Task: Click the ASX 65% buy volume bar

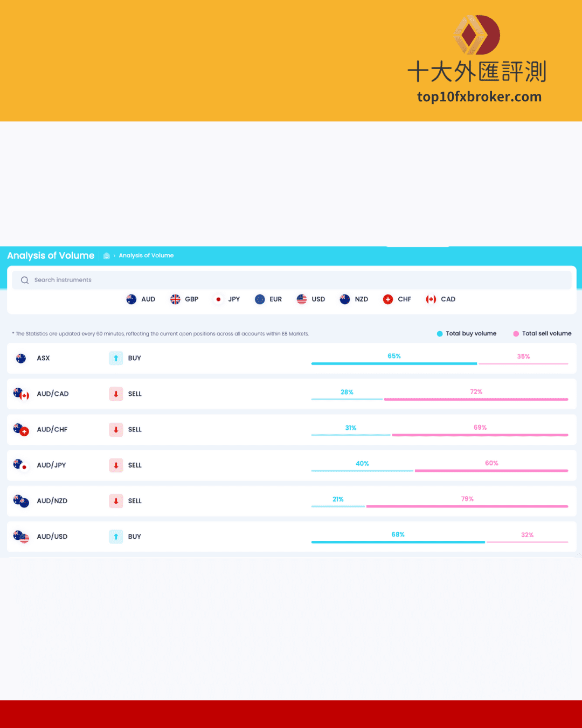Action: [x=394, y=363]
